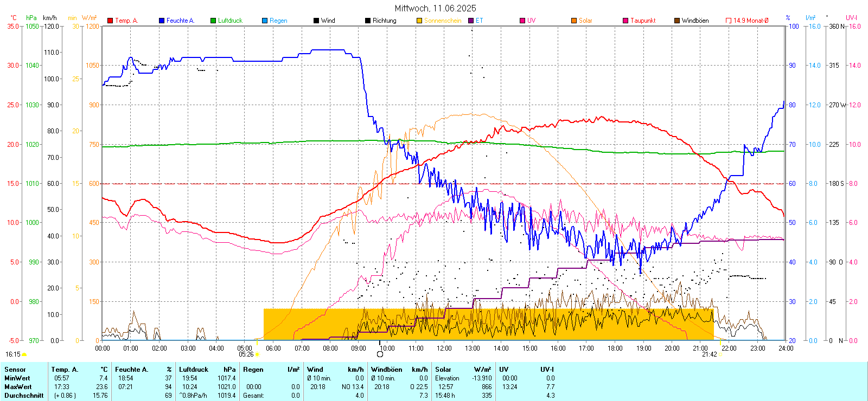The image size is (868, 401).
Task: Click the red Temp. A. legend square
Action: point(110,21)
